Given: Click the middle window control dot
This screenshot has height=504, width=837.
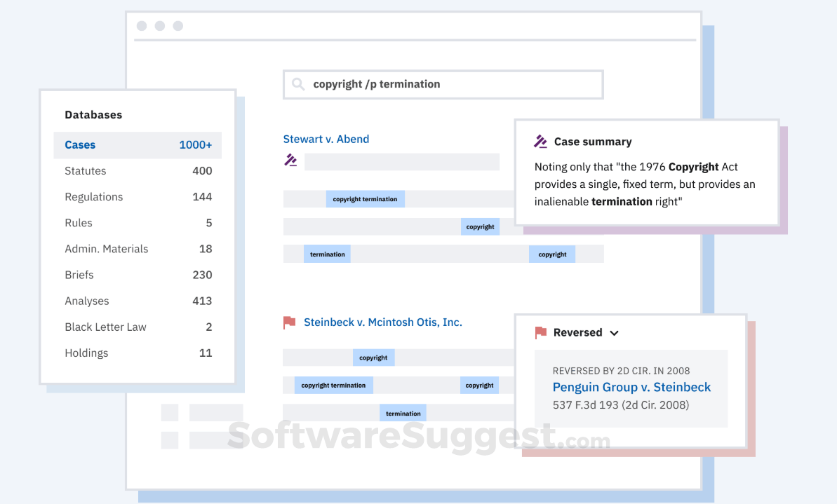Looking at the screenshot, I should [x=159, y=25].
